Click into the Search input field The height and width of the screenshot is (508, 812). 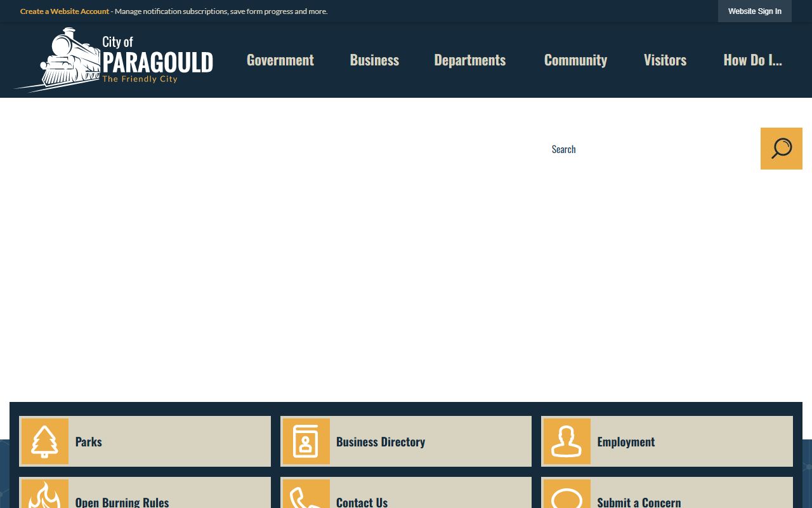click(x=650, y=149)
